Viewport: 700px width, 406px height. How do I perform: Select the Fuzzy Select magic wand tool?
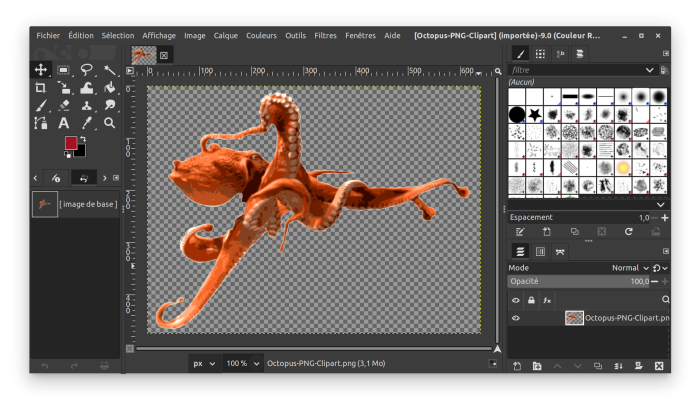click(x=109, y=70)
